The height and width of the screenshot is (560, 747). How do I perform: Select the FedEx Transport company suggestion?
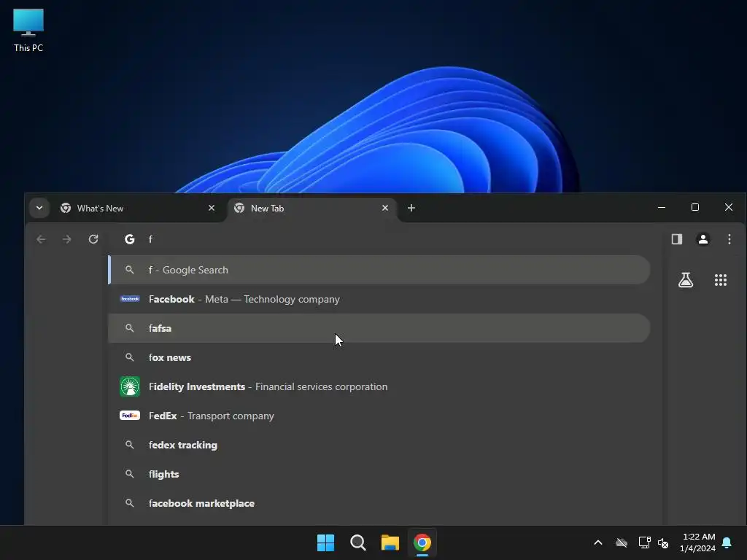[379, 416]
